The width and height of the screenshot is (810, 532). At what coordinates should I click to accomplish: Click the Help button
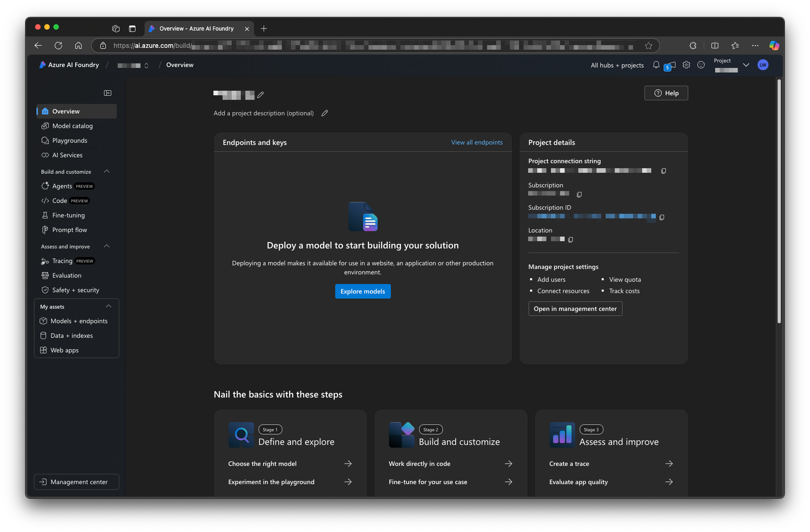coord(666,93)
